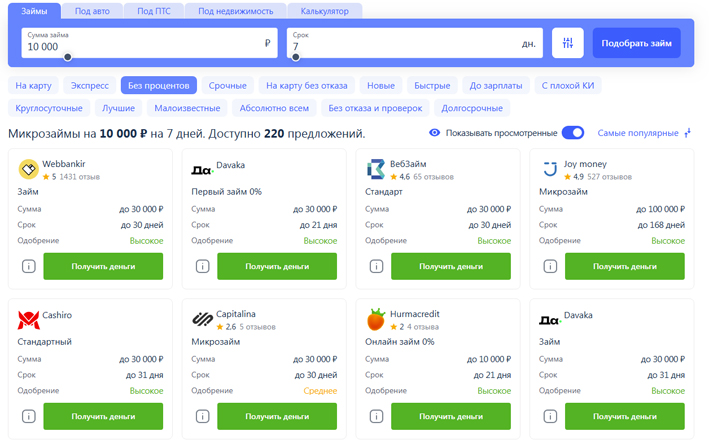Click the ВебЗайм logo icon
The height and width of the screenshot is (440, 710).
click(375, 169)
